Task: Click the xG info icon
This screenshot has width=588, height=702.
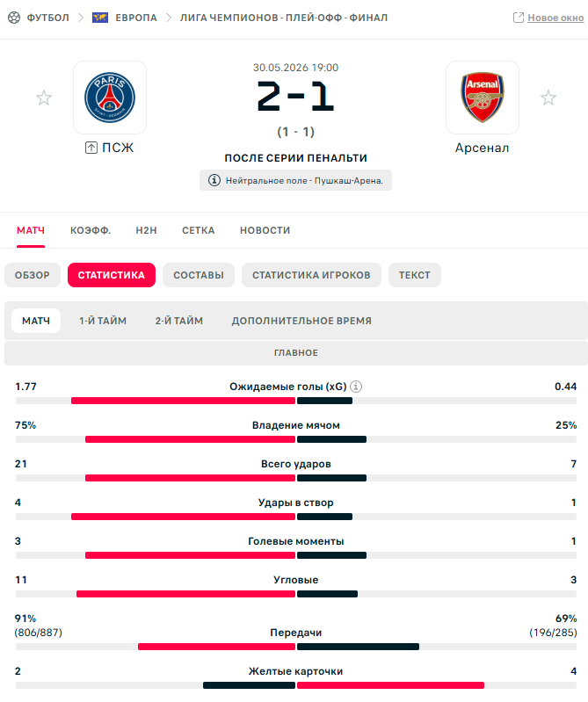Action: click(x=356, y=387)
